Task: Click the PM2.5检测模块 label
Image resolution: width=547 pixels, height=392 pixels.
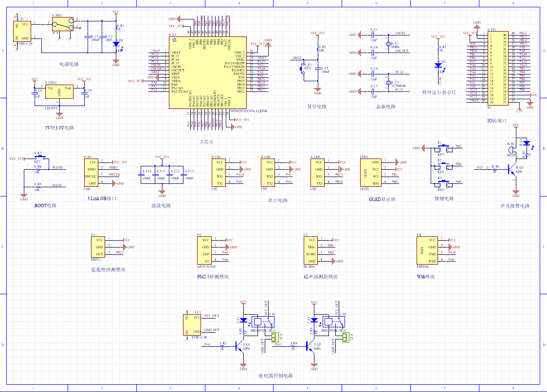Action: click(x=213, y=277)
